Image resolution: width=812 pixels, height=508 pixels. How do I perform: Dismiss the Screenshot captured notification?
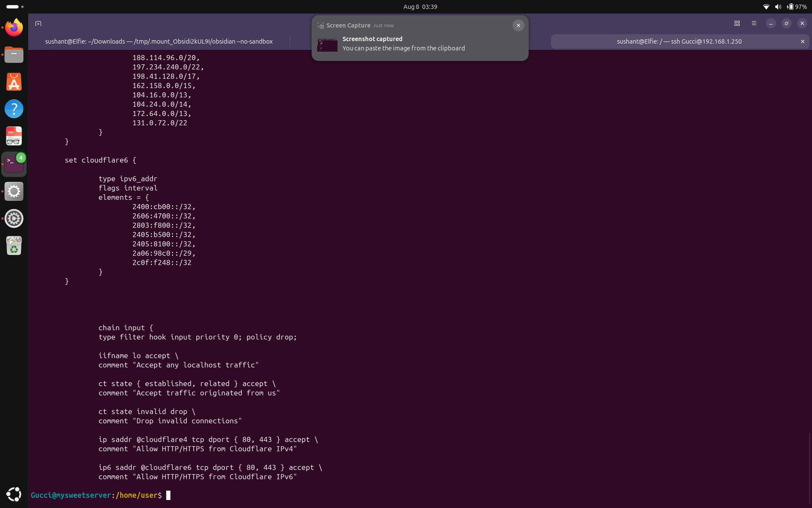(x=518, y=25)
